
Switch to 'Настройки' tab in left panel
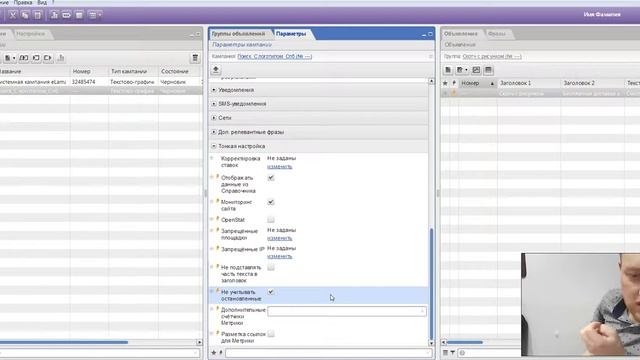coord(31,34)
